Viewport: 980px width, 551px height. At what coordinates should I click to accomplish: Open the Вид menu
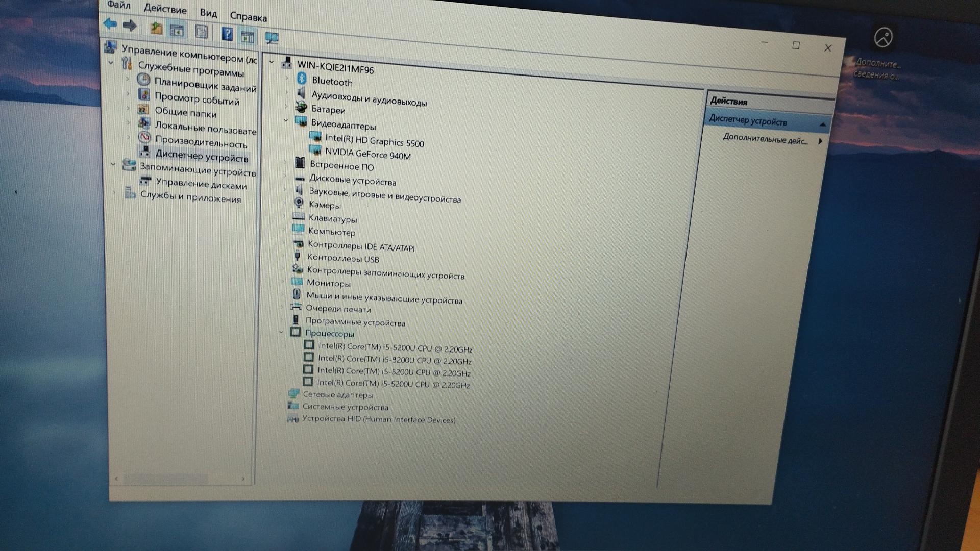pos(208,13)
